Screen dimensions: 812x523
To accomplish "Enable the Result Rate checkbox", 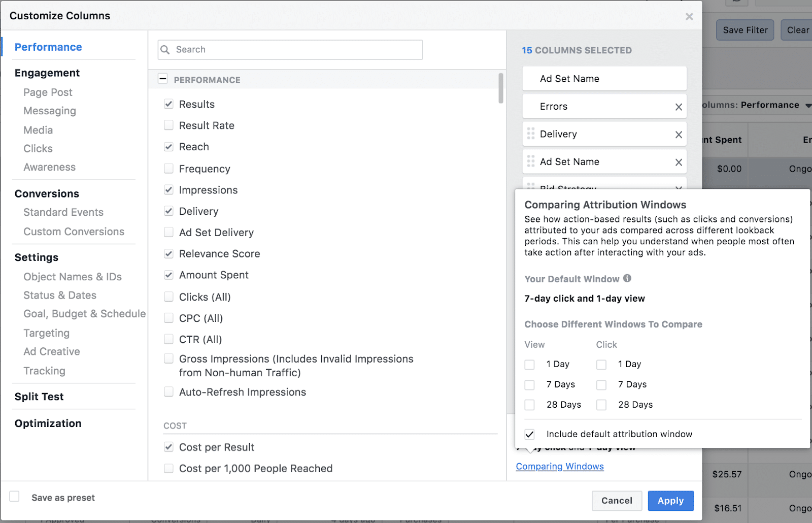I will 168,125.
